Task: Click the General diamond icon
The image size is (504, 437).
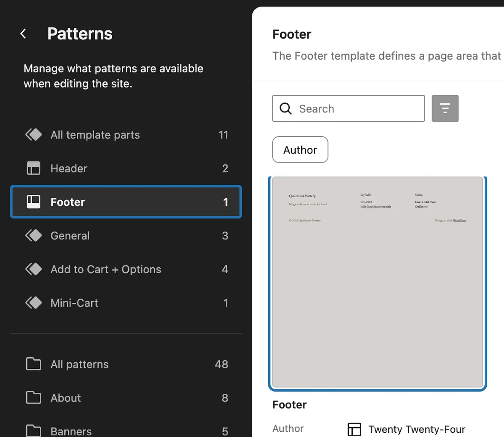Action: pyautogui.click(x=34, y=235)
